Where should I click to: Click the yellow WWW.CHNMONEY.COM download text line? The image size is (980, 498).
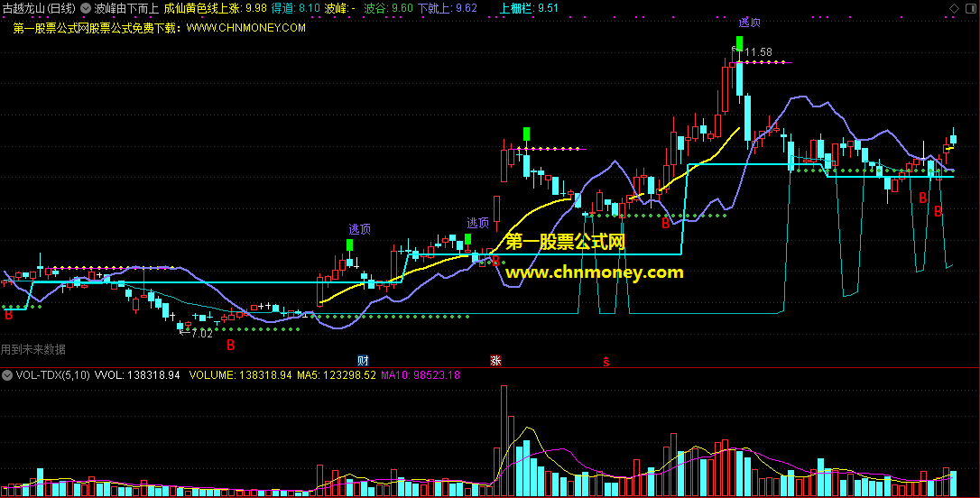pyautogui.click(x=160, y=28)
